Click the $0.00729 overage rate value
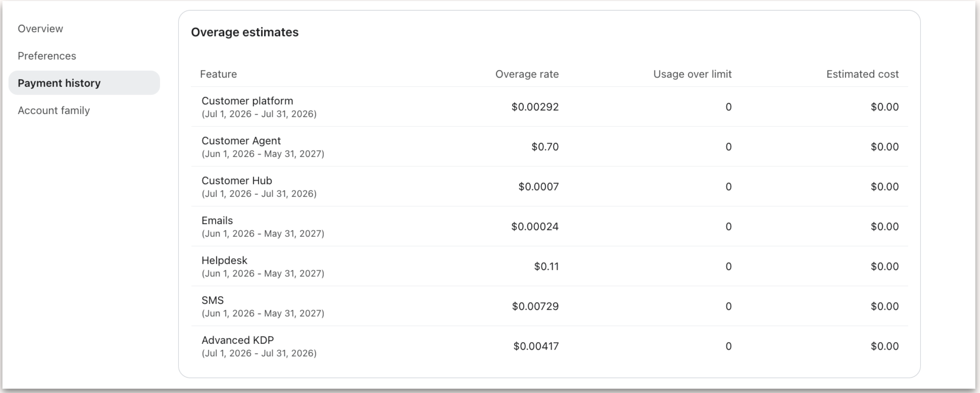This screenshot has width=980, height=393. click(x=535, y=306)
